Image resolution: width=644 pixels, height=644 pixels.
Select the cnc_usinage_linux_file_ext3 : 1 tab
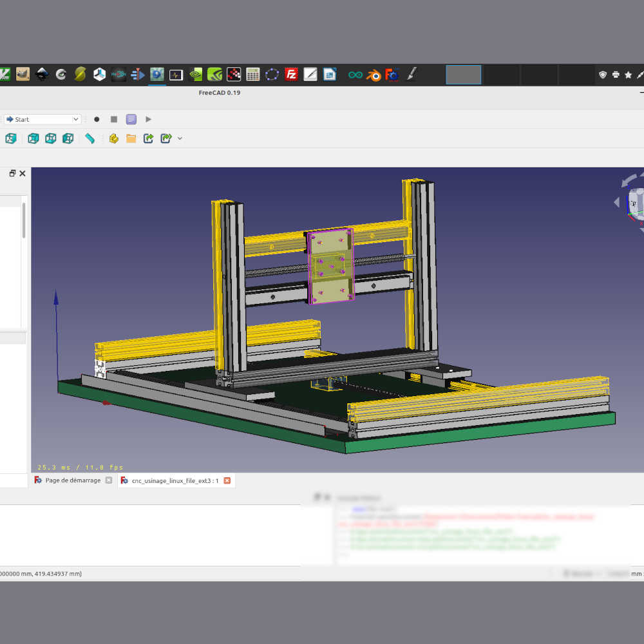pos(175,480)
